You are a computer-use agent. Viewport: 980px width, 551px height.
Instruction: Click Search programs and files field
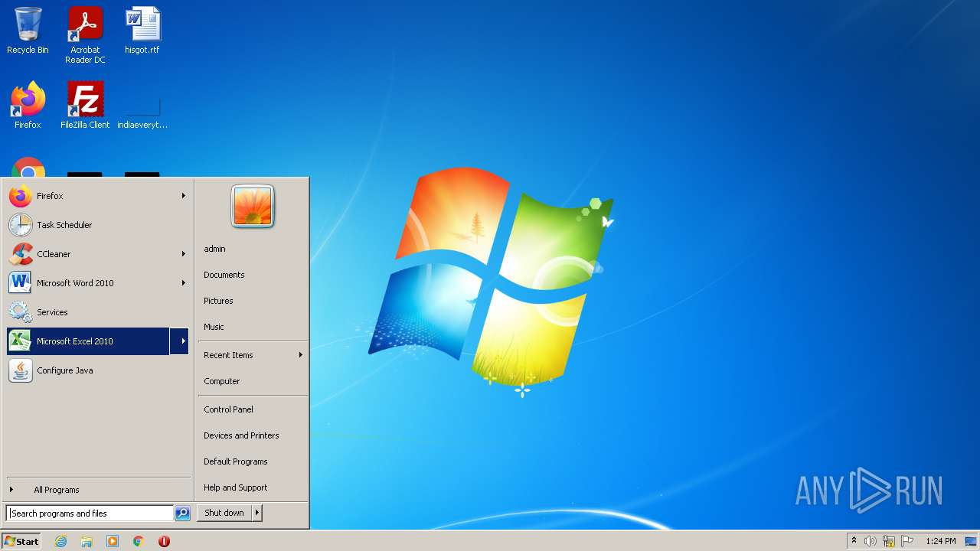[x=90, y=514]
